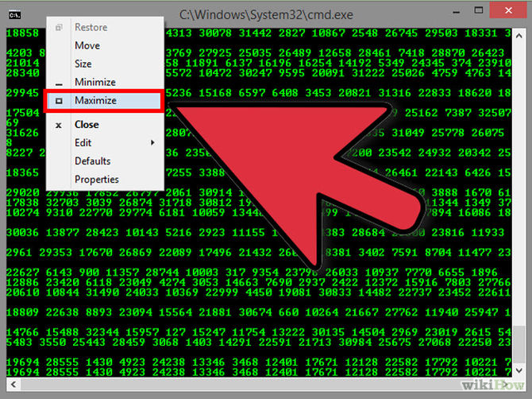Image resolution: width=532 pixels, height=399 pixels.
Task: Choose Restore from the system menu
Action: [x=91, y=27]
